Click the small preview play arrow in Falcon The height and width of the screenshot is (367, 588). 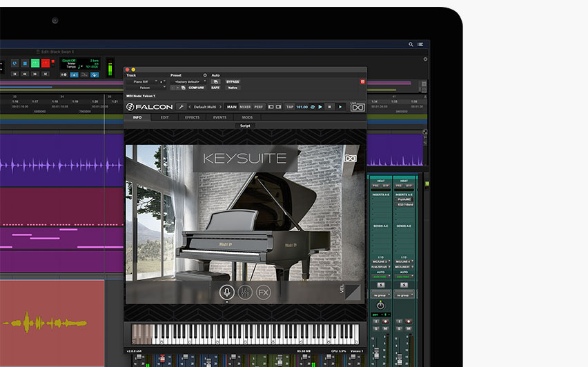[x=340, y=107]
